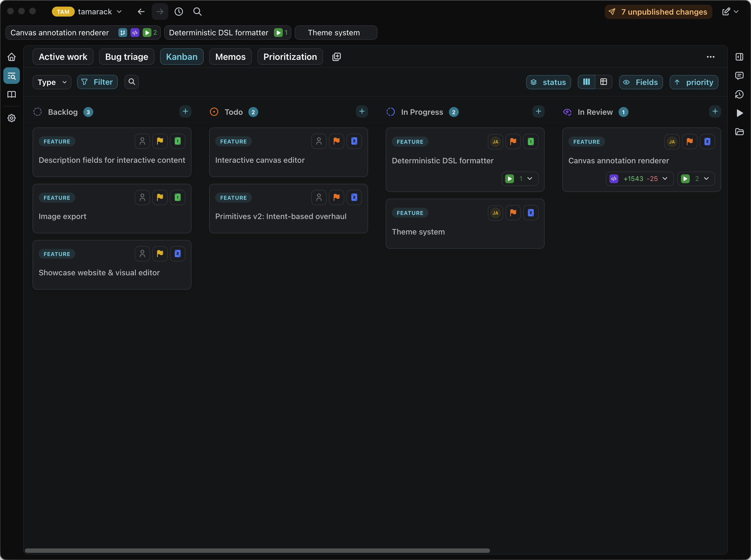
Task: Click the add new view icon after Prioritization
Action: (336, 57)
